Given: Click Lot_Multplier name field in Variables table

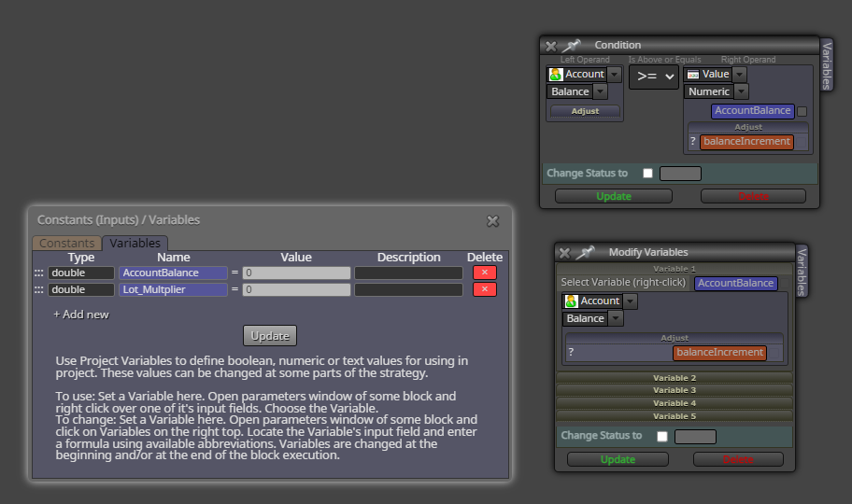Looking at the screenshot, I should point(173,289).
